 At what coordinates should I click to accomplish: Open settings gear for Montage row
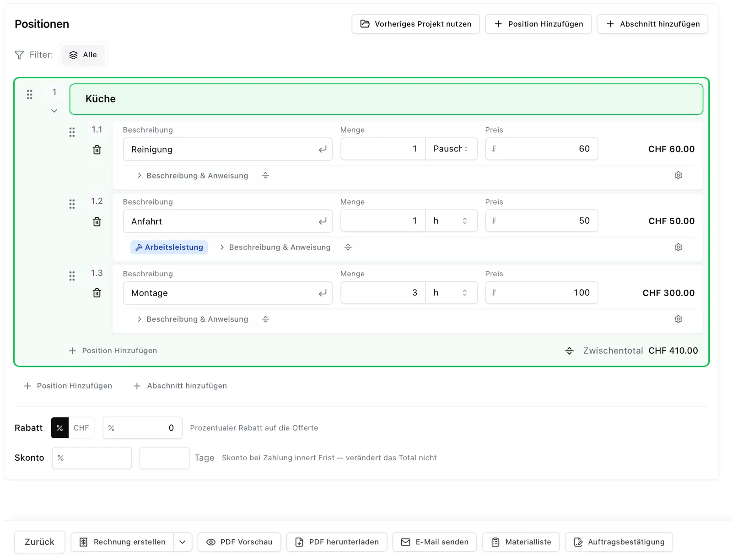678,319
